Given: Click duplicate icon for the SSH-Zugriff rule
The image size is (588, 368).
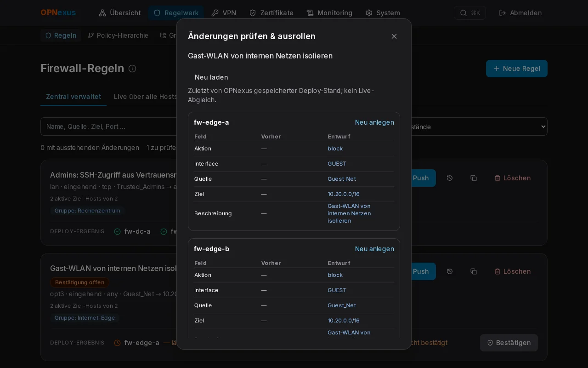Looking at the screenshot, I should [474, 178].
